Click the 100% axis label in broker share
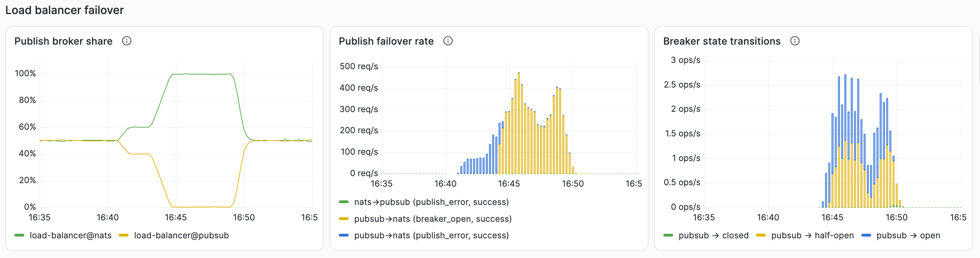980x258 pixels. [25, 73]
